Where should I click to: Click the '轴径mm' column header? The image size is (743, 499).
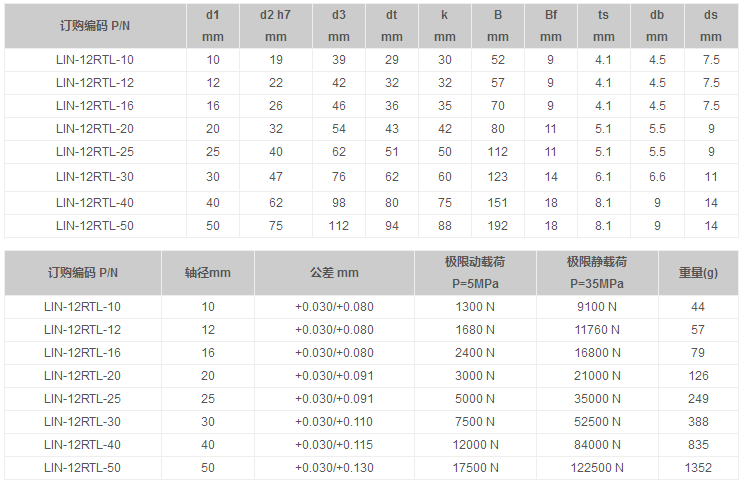coord(208,272)
